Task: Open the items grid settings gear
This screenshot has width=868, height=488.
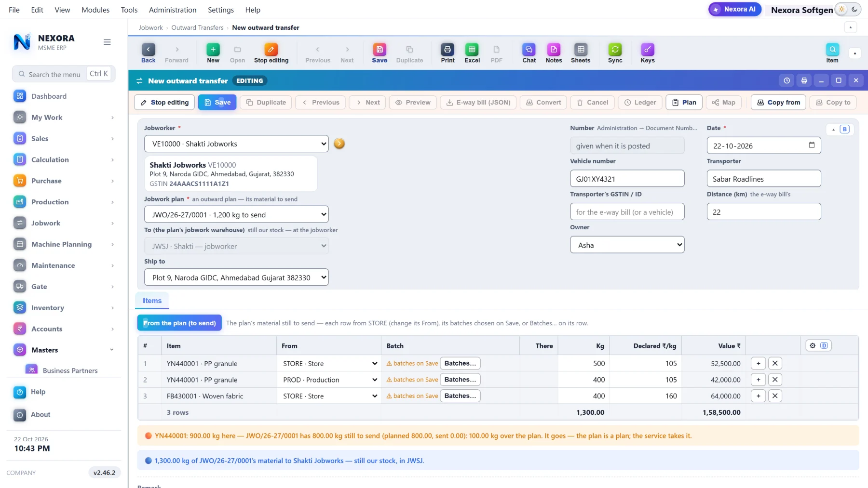Action: pos(813,345)
